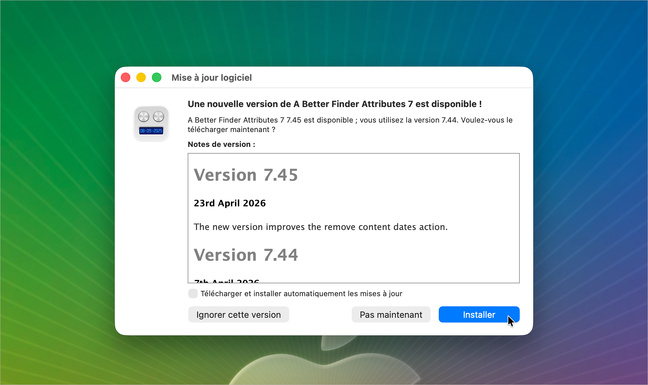Click the Version 7.45 heading

click(x=246, y=175)
